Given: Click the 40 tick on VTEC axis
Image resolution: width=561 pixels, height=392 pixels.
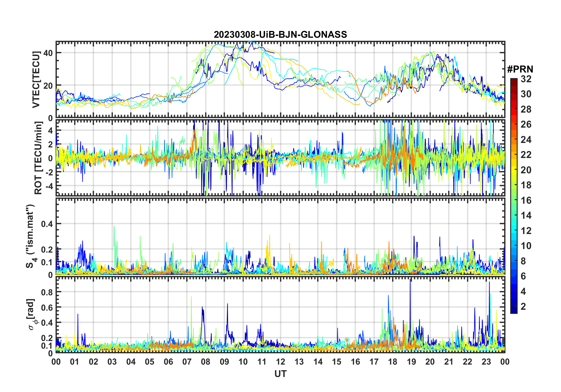Looking at the screenshot, I should 48,53.
